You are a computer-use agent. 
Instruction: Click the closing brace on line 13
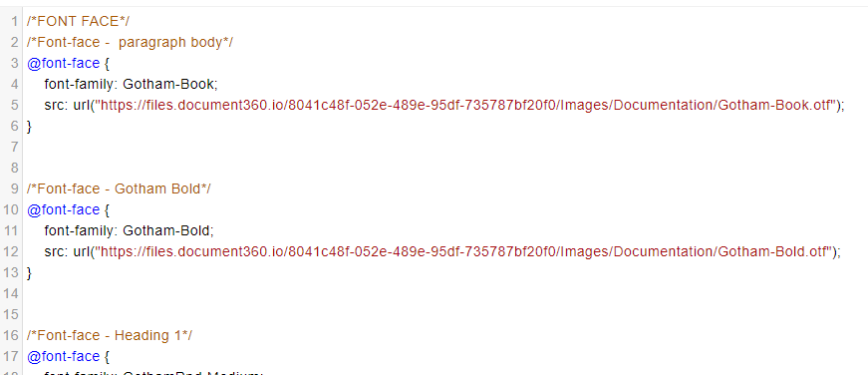29,272
